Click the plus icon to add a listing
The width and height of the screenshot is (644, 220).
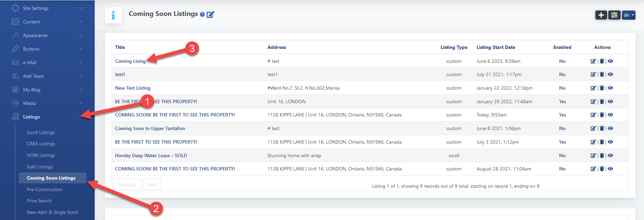coord(601,15)
